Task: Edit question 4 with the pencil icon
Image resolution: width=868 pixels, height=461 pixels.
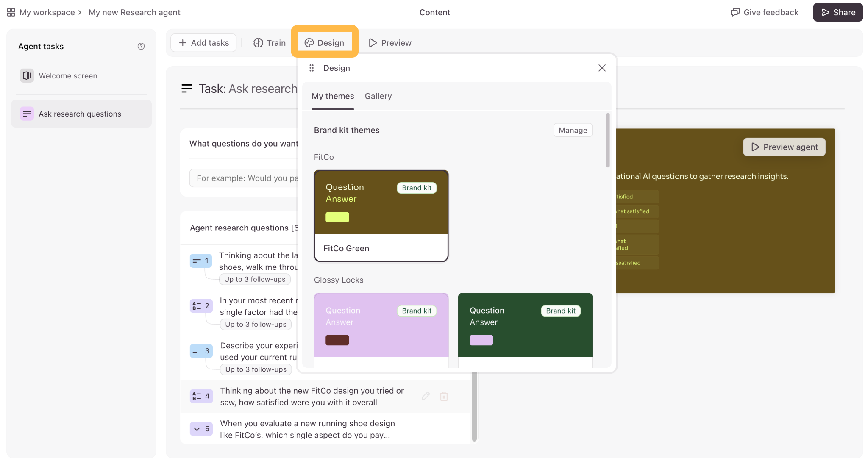Action: tap(426, 396)
